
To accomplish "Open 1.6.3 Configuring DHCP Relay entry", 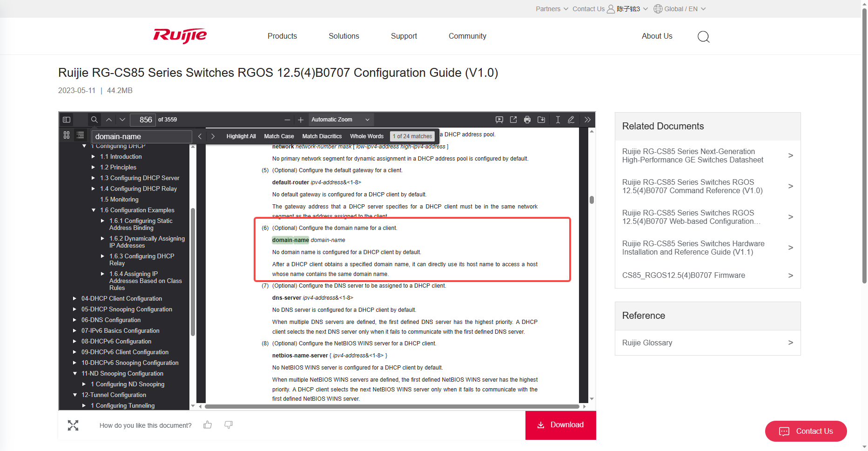I will (x=141, y=260).
